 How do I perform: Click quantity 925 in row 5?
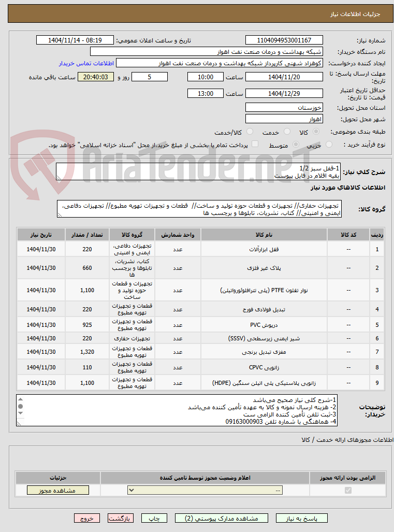click(x=87, y=325)
